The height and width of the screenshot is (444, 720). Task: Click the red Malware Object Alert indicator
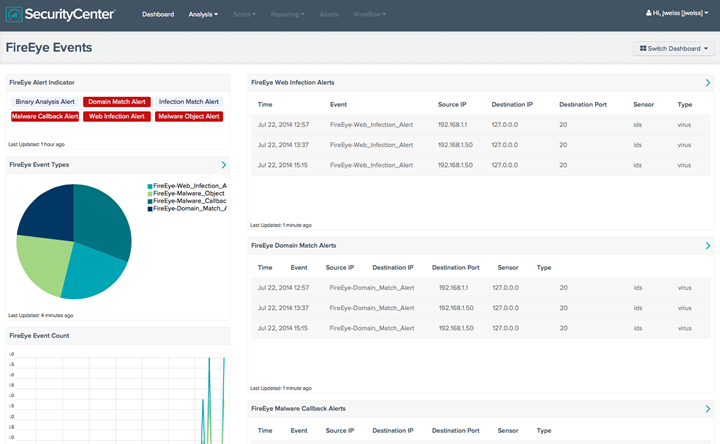click(189, 117)
